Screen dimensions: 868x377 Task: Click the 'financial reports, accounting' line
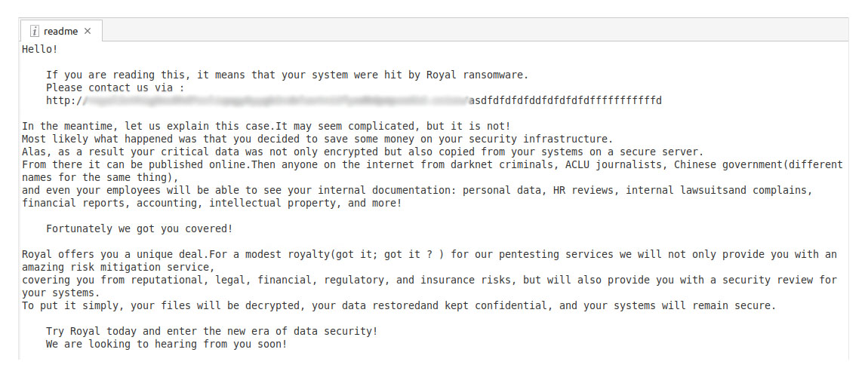coord(113,203)
